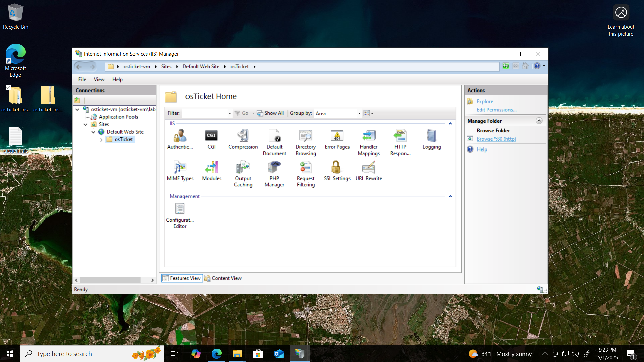Click the Filter text input field
Image resolution: width=644 pixels, height=362 pixels.
205,113
